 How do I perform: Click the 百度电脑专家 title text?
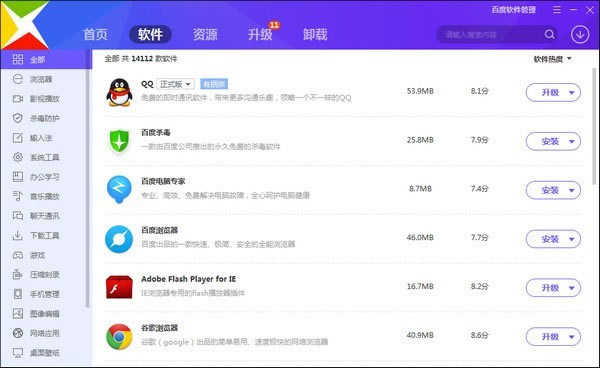(x=163, y=181)
